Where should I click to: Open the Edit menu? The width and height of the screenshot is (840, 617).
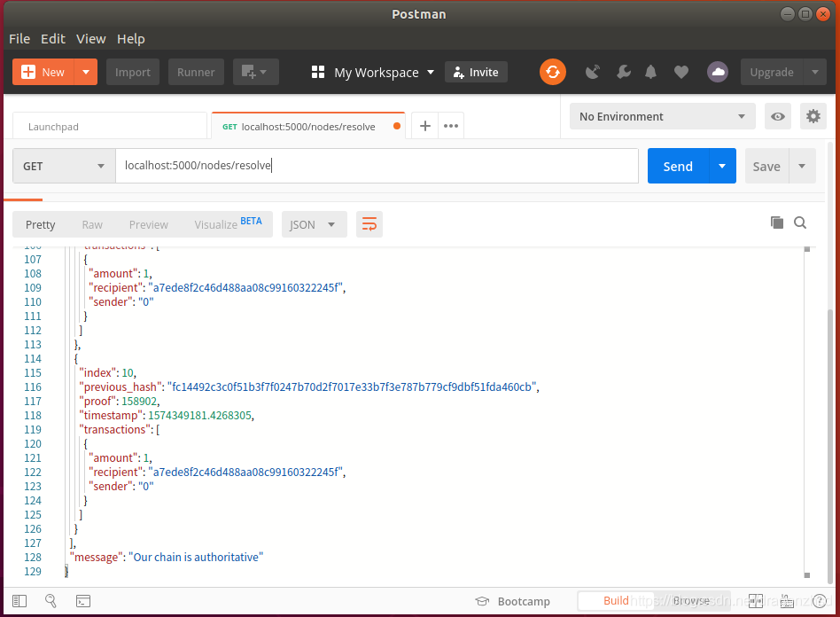53,39
